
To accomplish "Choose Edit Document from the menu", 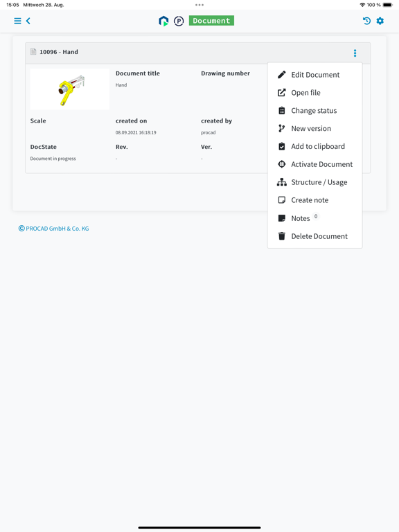I will 315,75.
